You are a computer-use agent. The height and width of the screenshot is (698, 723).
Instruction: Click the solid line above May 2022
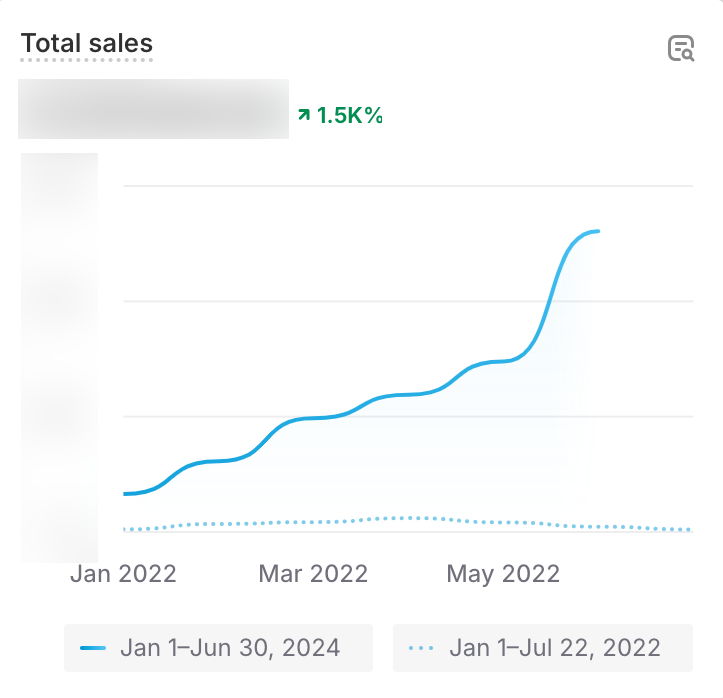click(503, 360)
